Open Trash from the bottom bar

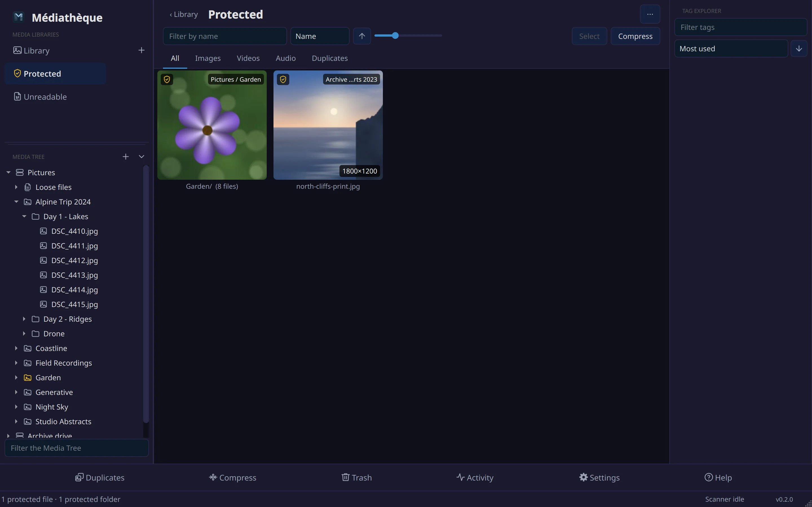click(356, 477)
